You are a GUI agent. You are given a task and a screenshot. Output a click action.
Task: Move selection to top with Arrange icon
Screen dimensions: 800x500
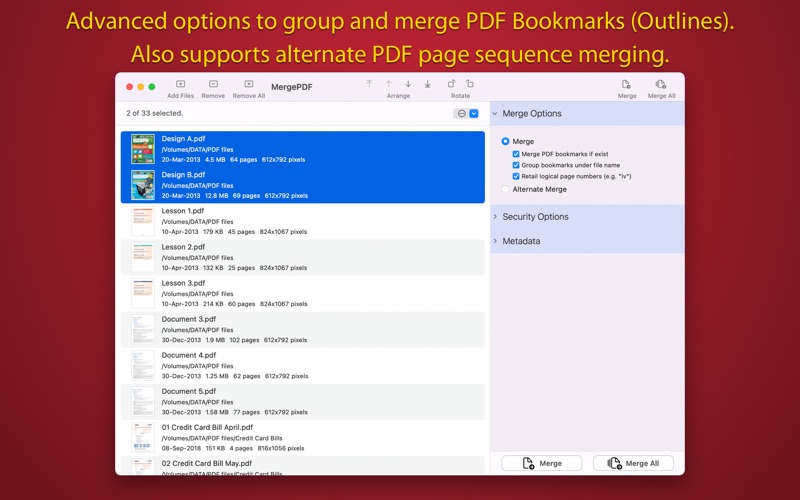point(369,84)
